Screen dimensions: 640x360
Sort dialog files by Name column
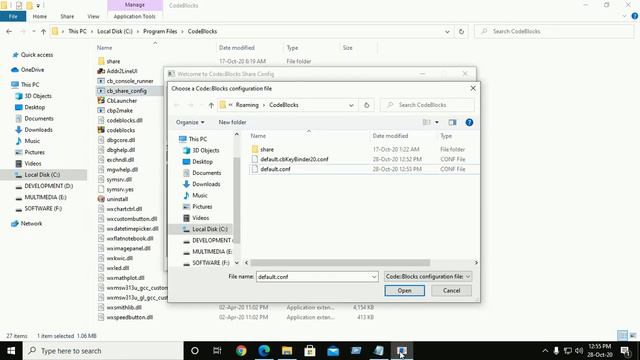tap(258, 136)
